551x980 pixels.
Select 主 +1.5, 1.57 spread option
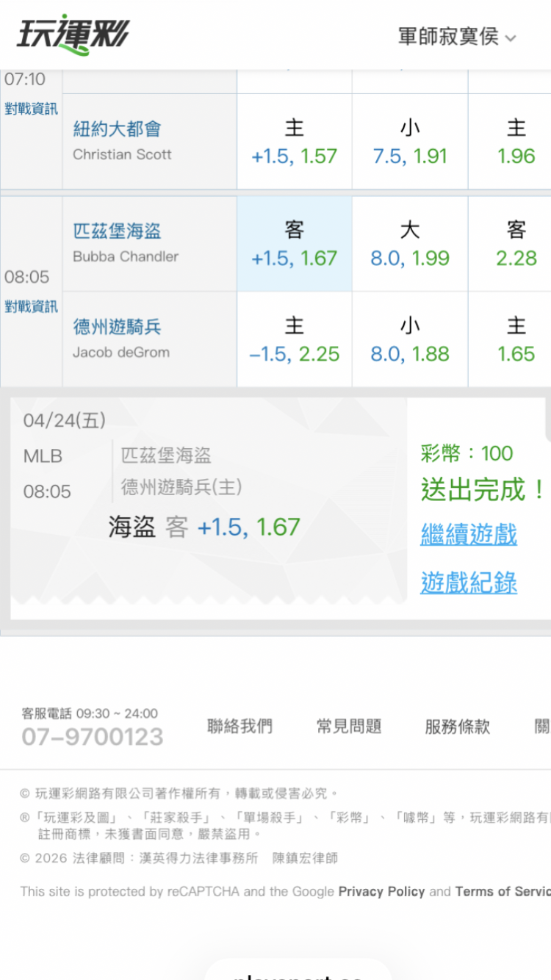(x=295, y=141)
